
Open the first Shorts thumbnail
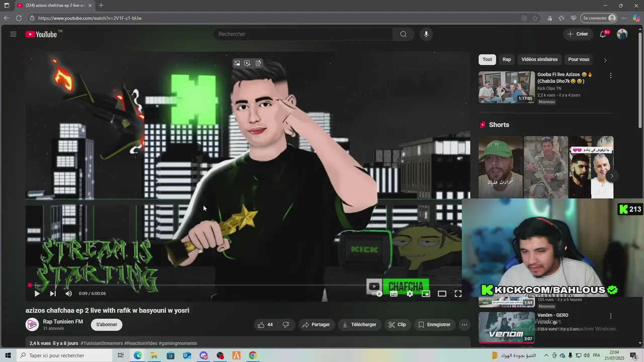click(x=500, y=167)
